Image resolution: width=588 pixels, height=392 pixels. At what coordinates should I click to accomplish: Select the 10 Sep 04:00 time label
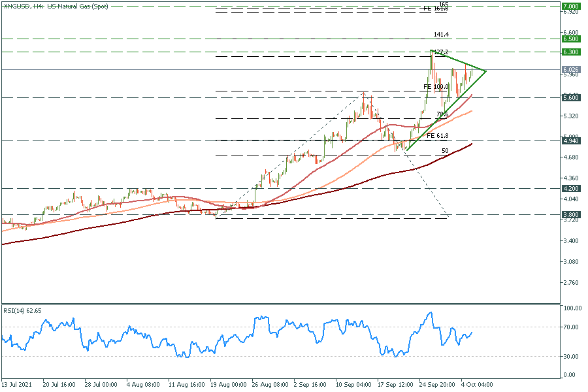353,385
